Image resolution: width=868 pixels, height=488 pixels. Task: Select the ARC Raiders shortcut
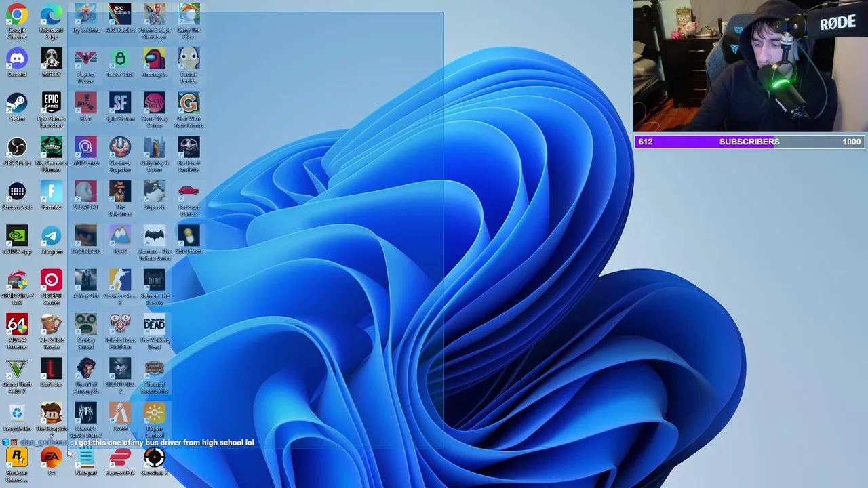coord(120,18)
